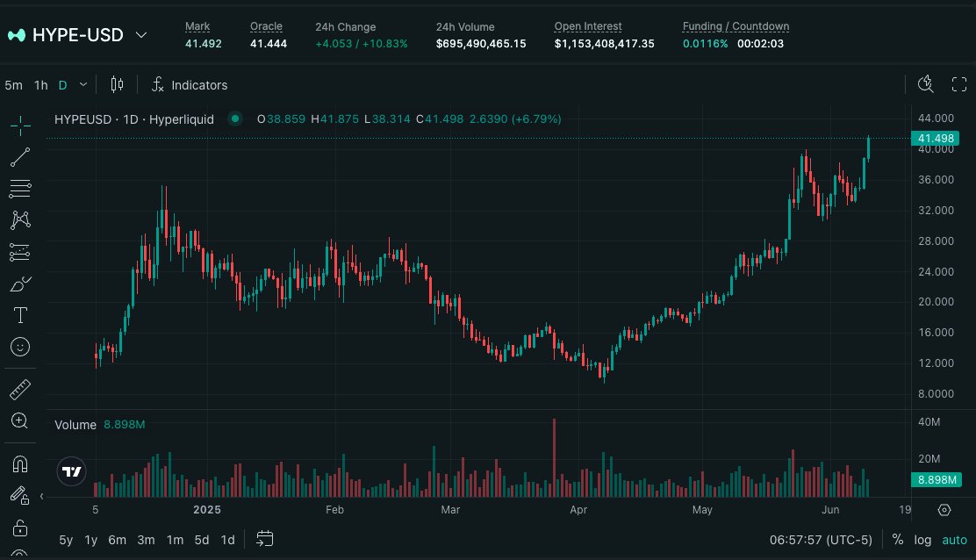Click the HYPEUSD · 1D · Hyperliquid legend title

point(133,118)
